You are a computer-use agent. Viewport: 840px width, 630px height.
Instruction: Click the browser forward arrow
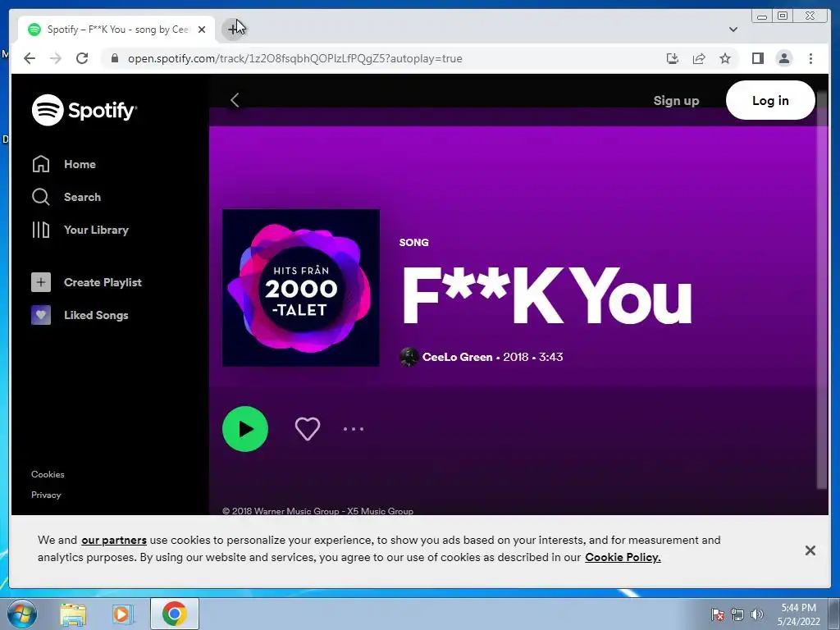tap(56, 58)
